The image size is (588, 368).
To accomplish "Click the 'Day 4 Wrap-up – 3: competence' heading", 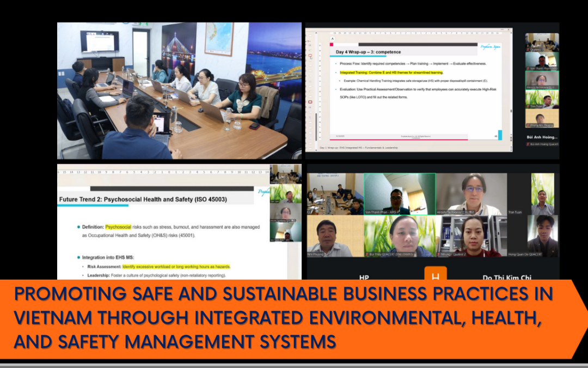I will (369, 52).
